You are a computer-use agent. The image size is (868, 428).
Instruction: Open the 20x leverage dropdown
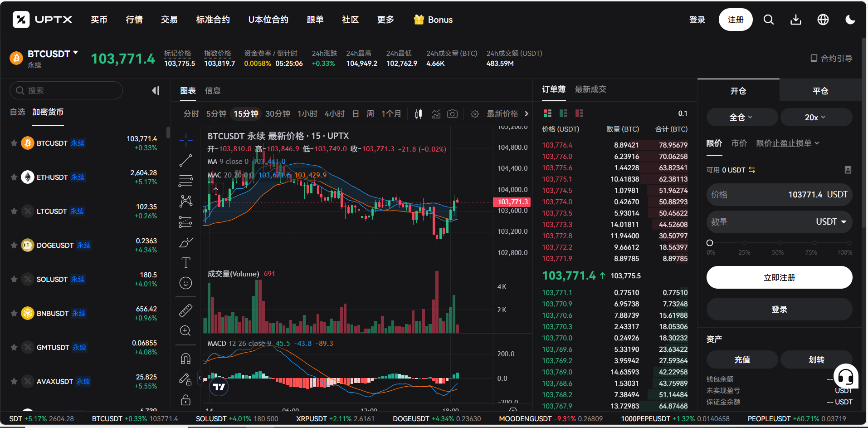coord(816,117)
